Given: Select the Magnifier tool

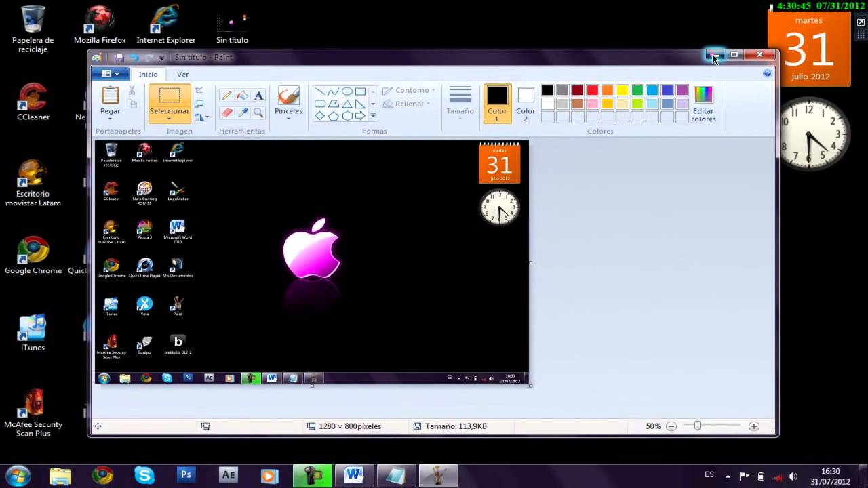Looking at the screenshot, I should coord(258,113).
